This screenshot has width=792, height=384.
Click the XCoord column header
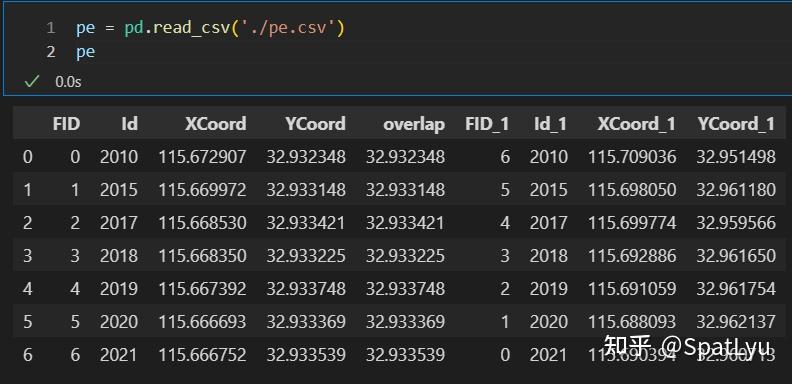click(216, 124)
